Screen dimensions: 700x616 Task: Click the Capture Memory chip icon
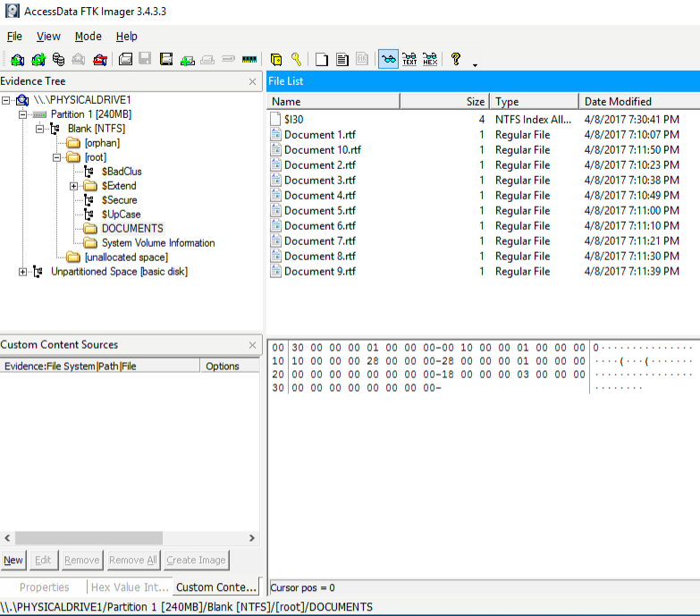[x=249, y=60]
